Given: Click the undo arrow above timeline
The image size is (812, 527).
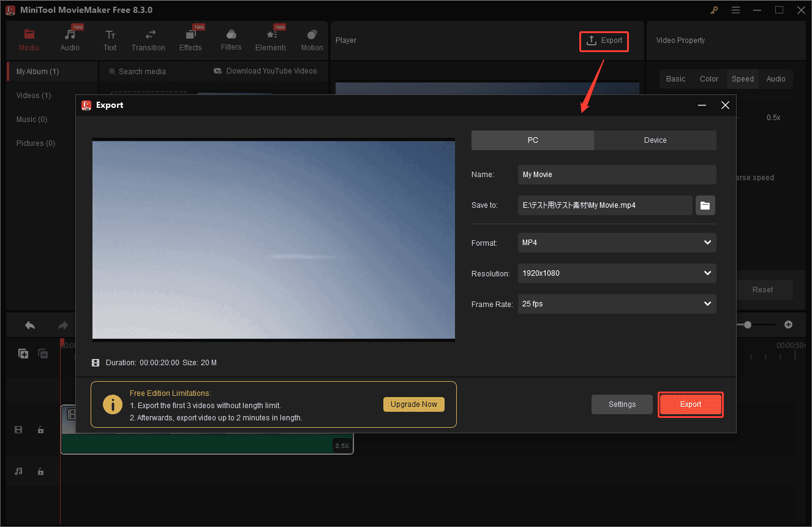Looking at the screenshot, I should [29, 325].
